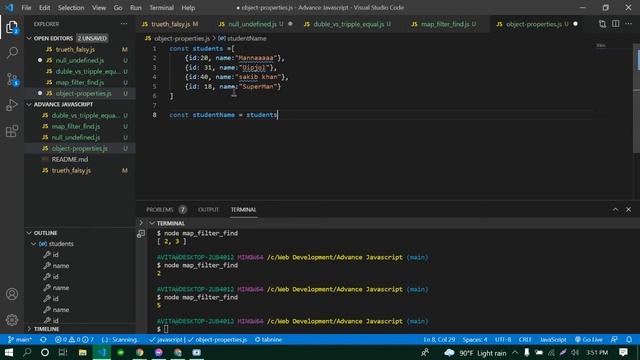The image size is (640, 360).
Task: Open JavaScript language mode selector
Action: coord(553,340)
